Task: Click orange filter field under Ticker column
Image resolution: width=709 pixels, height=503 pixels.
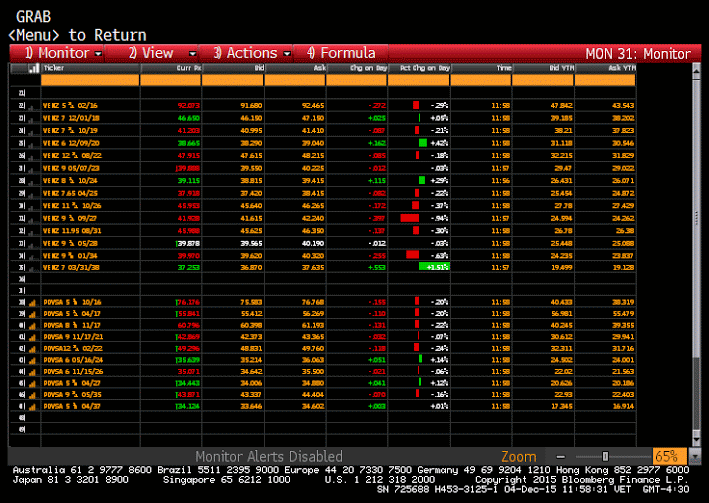Action: pos(90,81)
